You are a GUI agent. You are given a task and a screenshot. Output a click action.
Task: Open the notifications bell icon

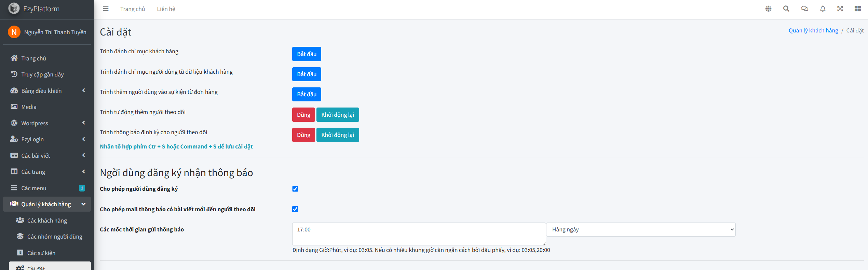[x=823, y=9]
